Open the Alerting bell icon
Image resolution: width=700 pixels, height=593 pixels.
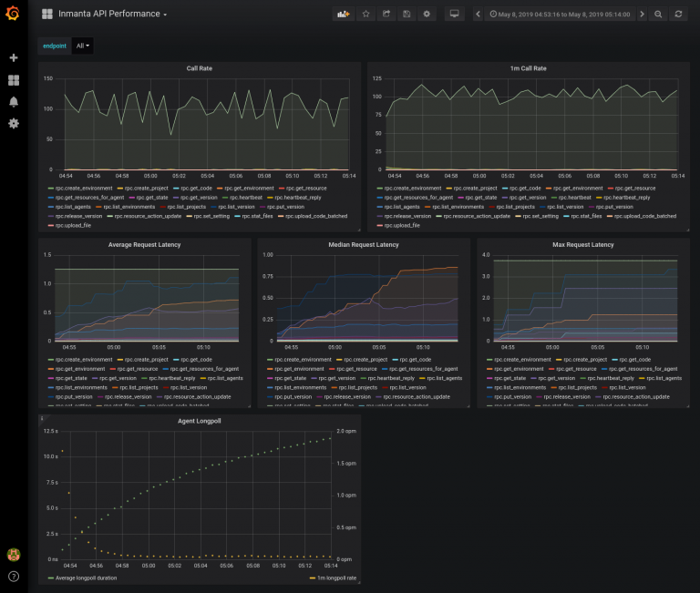click(14, 102)
